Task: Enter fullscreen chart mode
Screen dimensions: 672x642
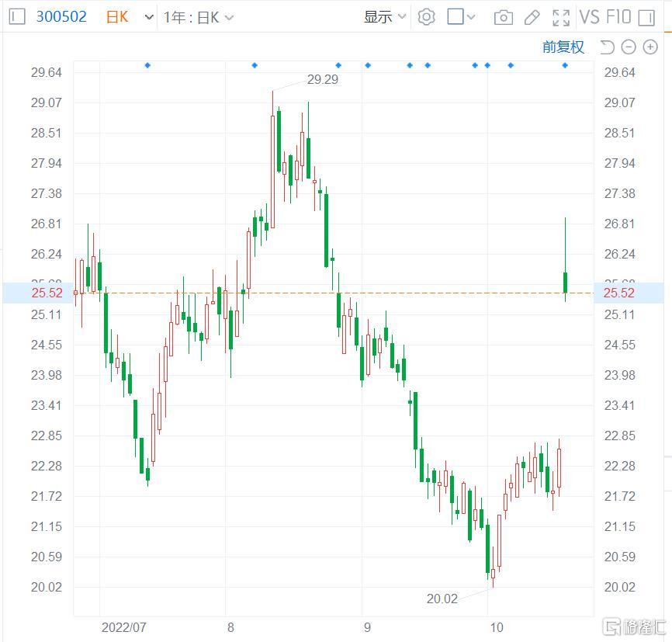Action: 561,18
